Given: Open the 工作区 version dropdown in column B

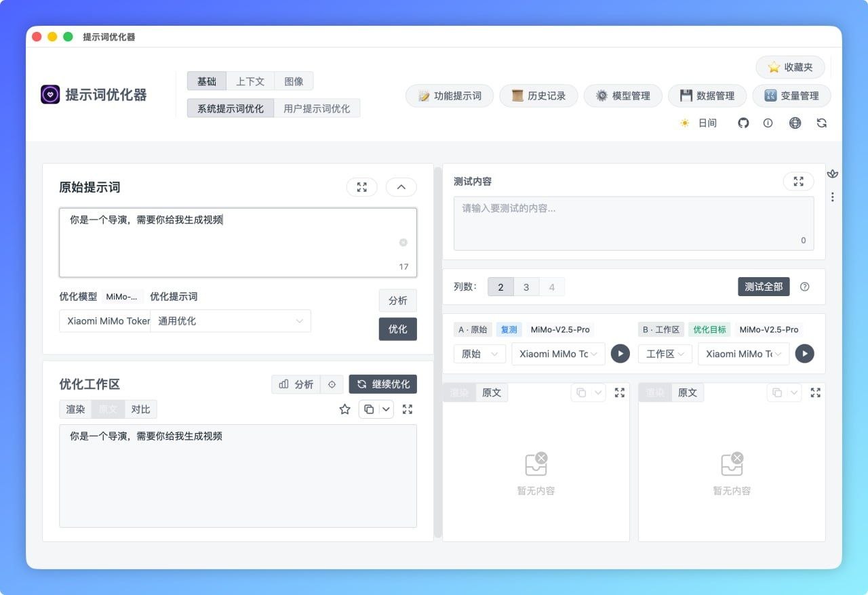Looking at the screenshot, I should coord(665,354).
